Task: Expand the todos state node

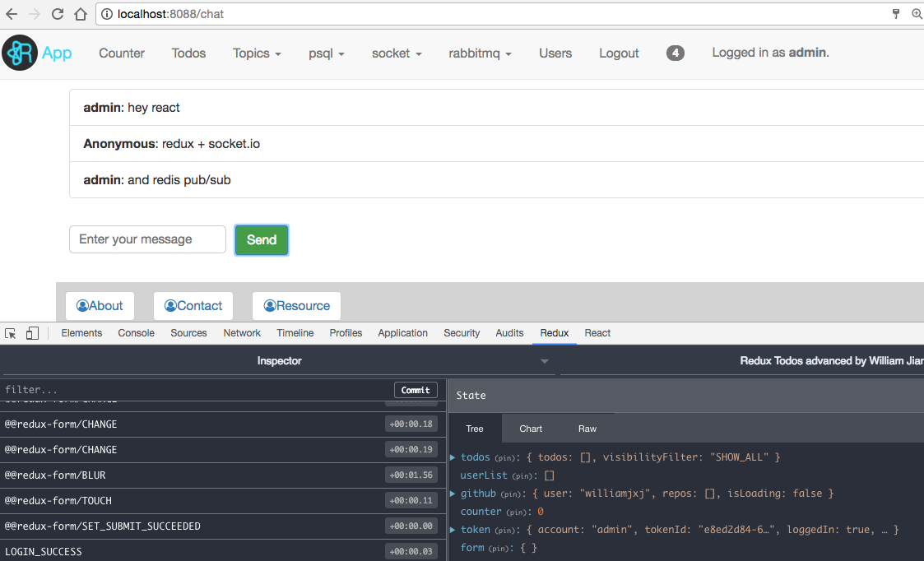Action: tap(453, 457)
